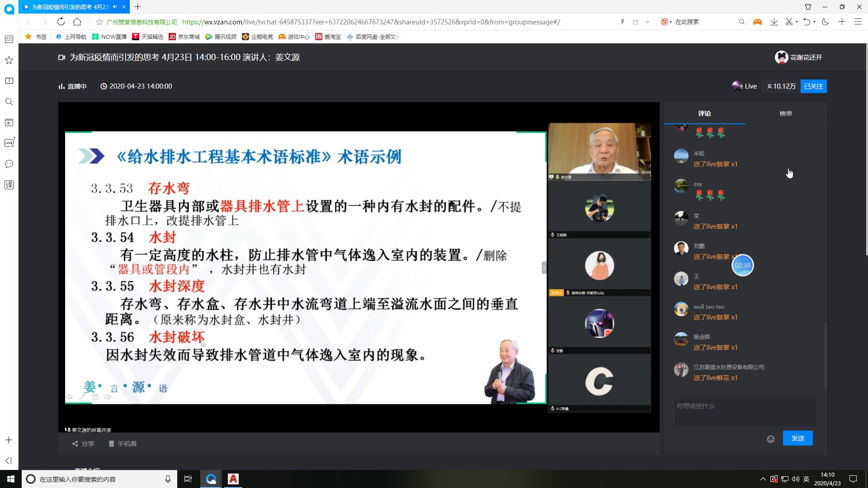Screen dimensions: 868x488
Task: Open the translate icon in left sidebar
Action: (x=9, y=184)
